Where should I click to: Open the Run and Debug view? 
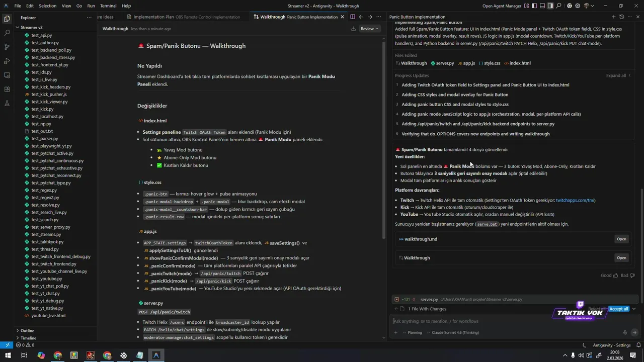[7, 61]
